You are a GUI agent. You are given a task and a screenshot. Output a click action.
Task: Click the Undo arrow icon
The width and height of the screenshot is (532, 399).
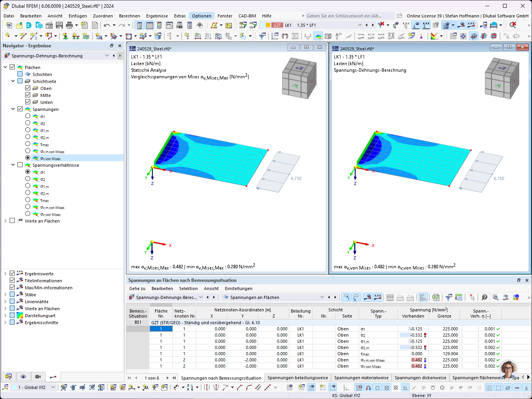click(x=107, y=25)
